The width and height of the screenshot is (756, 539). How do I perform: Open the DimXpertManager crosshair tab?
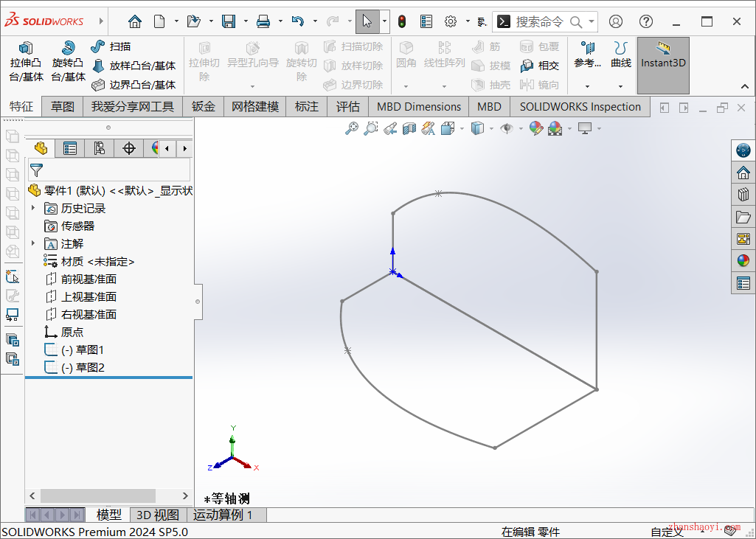point(129,148)
